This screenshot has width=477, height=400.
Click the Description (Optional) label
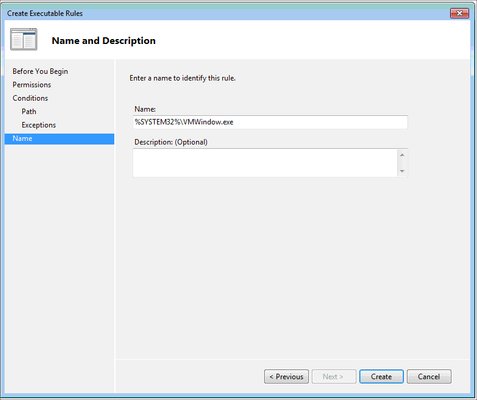[171, 142]
